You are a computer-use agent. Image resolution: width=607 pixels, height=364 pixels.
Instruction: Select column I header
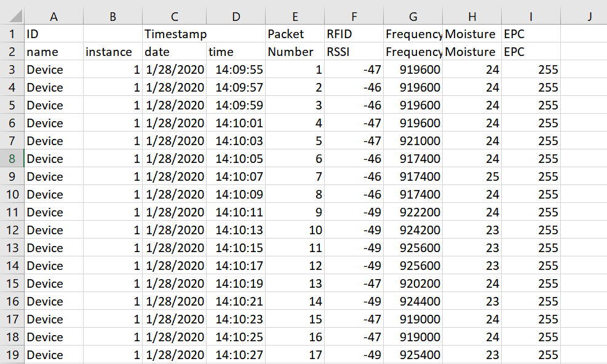tap(531, 17)
